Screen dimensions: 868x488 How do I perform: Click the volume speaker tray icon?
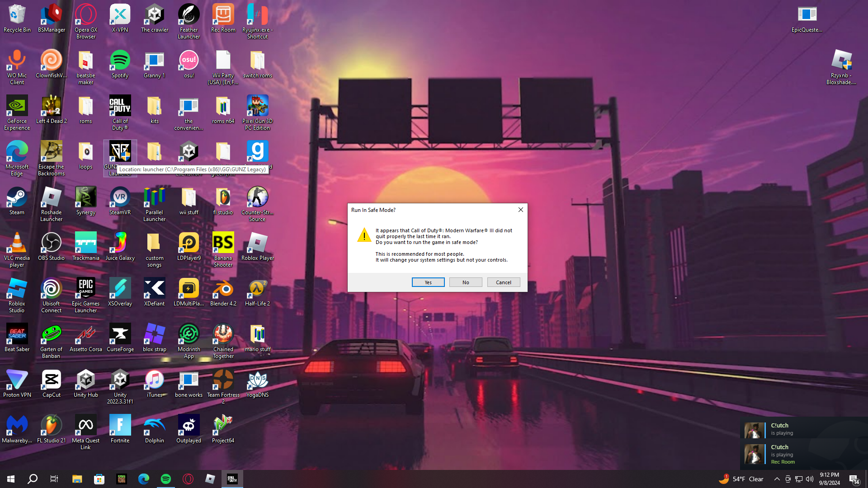tap(810, 479)
